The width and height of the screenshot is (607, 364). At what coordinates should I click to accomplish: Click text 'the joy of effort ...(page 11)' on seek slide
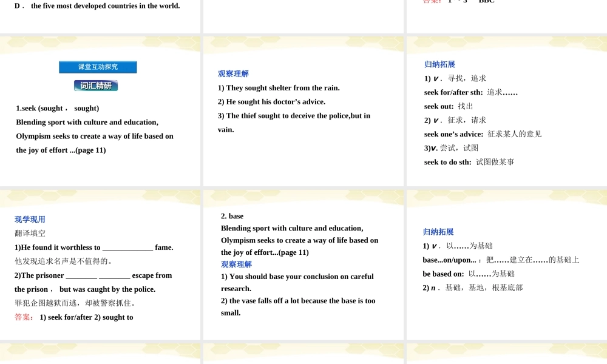(x=61, y=150)
